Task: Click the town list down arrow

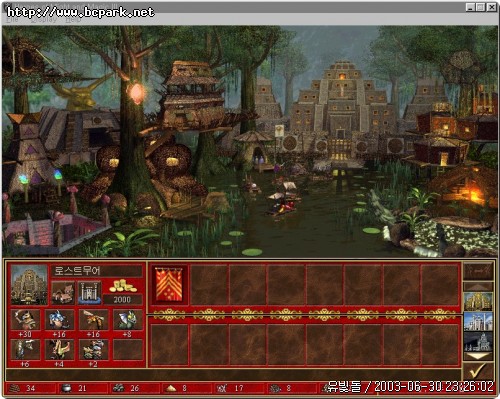Action: [478, 356]
